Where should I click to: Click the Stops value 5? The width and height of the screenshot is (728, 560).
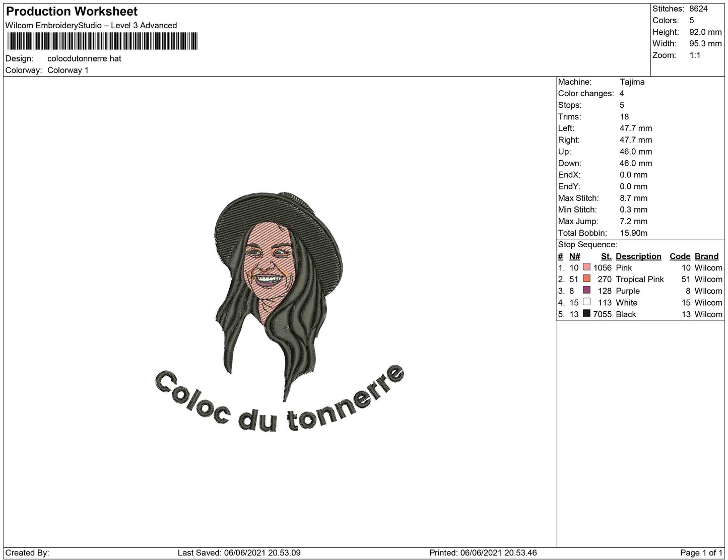[x=622, y=105]
